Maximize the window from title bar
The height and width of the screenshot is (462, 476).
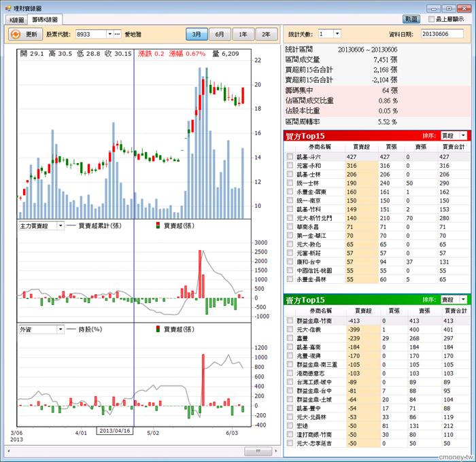449,9
